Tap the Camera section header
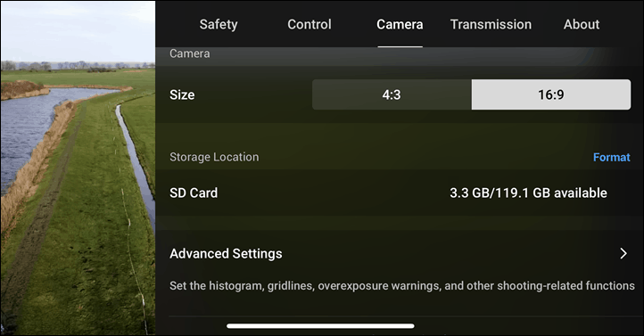This screenshot has width=644, height=336. [x=189, y=53]
